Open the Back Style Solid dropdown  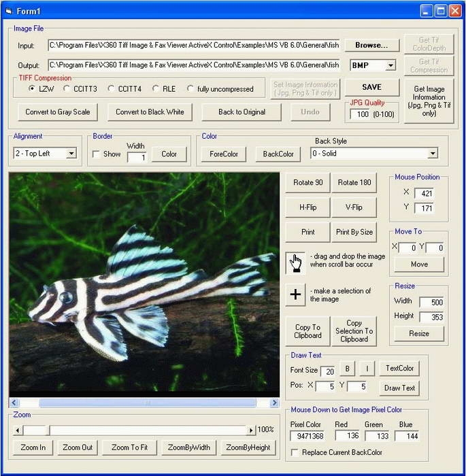(x=433, y=153)
